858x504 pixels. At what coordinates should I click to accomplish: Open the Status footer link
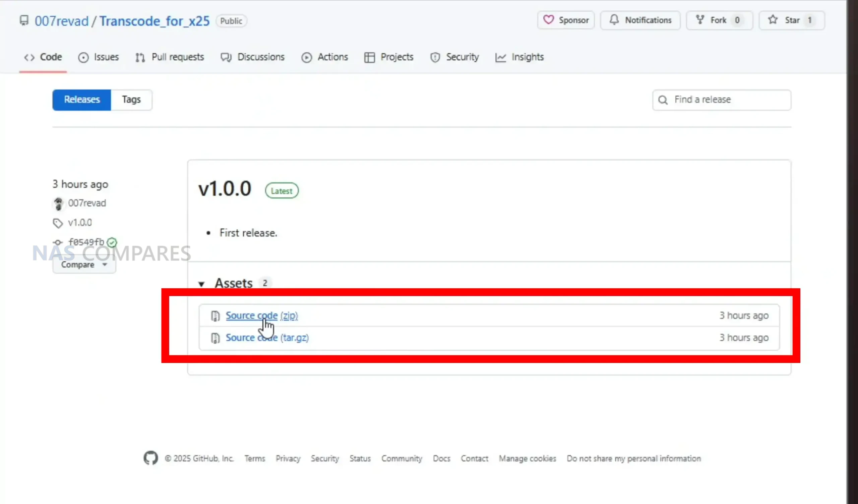click(360, 458)
